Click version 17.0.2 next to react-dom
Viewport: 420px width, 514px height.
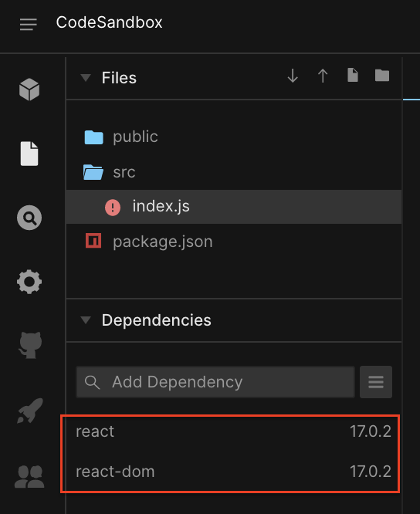[x=370, y=472]
